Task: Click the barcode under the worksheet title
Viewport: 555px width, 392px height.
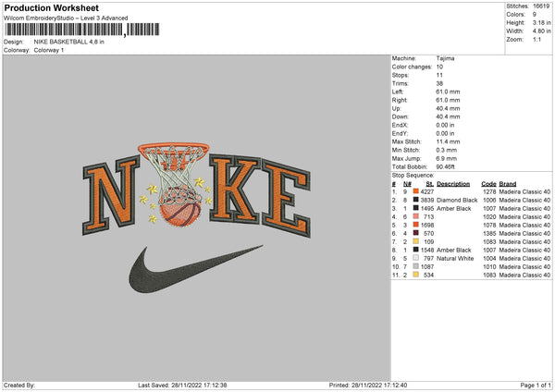Action: (x=81, y=30)
